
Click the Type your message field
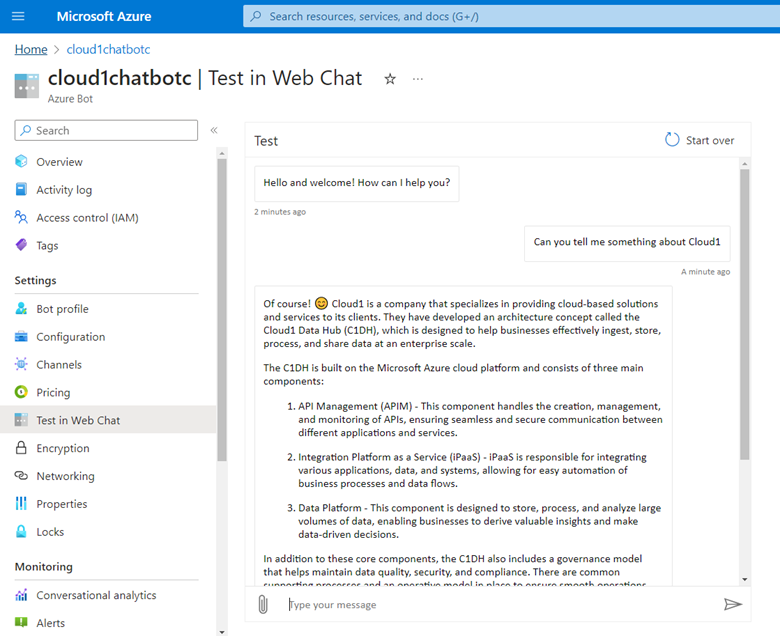[502, 605]
